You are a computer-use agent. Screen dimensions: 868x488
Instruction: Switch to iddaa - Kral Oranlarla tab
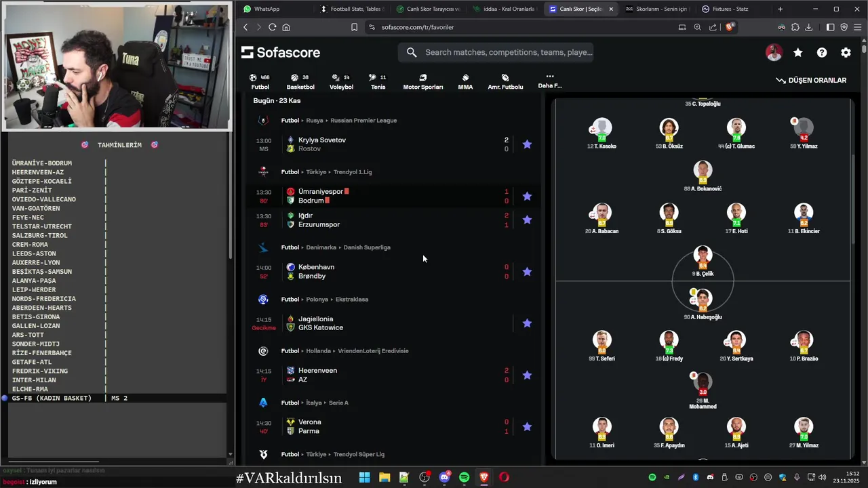(503, 9)
